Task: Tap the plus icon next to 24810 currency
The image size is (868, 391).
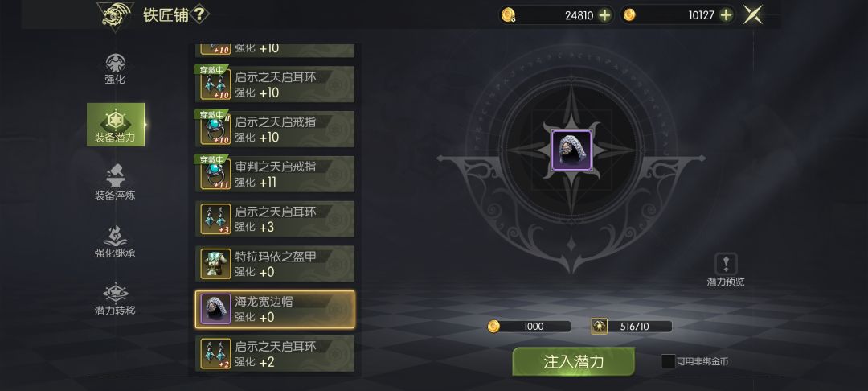Action: 604,15
